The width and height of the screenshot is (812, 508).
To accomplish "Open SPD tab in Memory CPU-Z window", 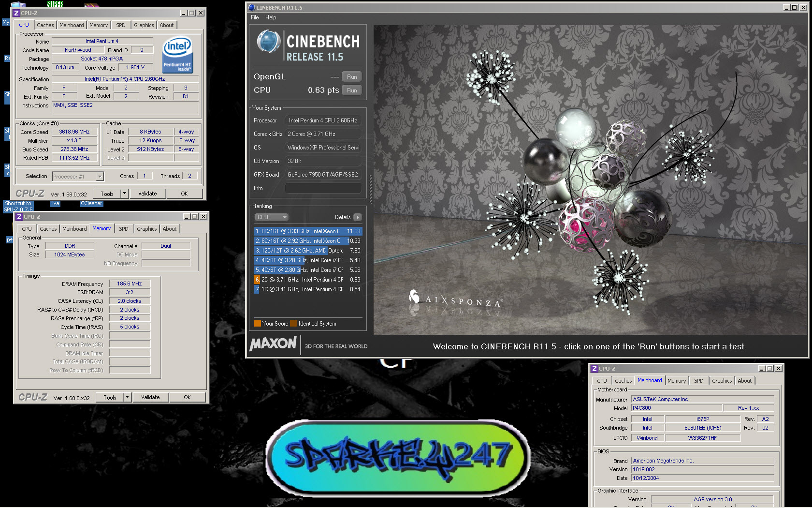I will click(x=124, y=229).
